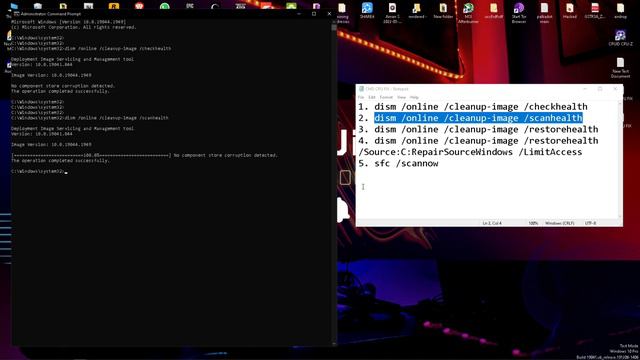
Task: Click the Microsoft Windows version line in Command Prompt
Action: pos(68,22)
